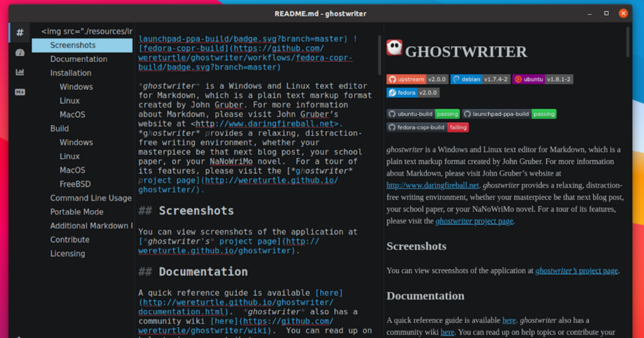Jump to Installation in the outline
The height and width of the screenshot is (338, 644).
(x=70, y=73)
